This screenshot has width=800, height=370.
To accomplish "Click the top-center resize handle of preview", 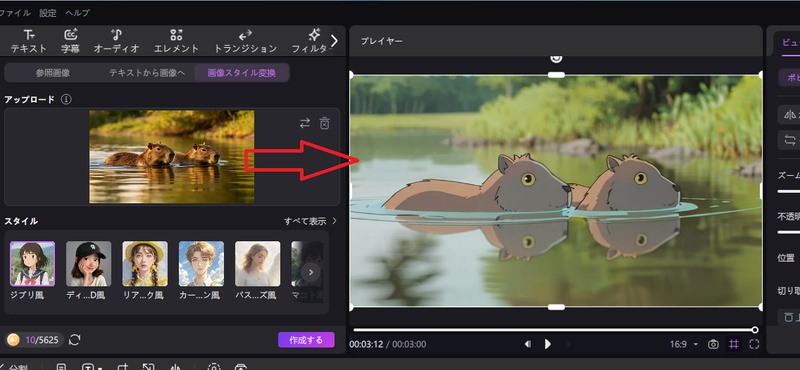I will click(556, 75).
